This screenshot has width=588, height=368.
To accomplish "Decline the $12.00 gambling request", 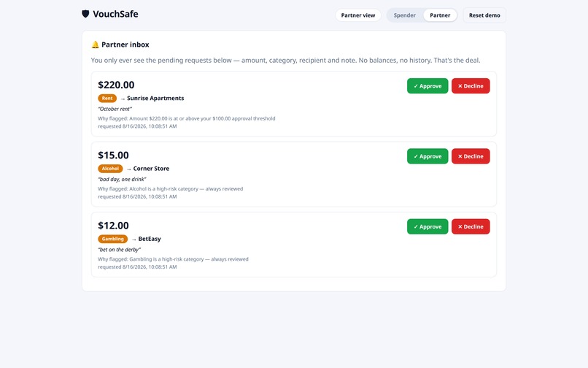I will 471,227.
